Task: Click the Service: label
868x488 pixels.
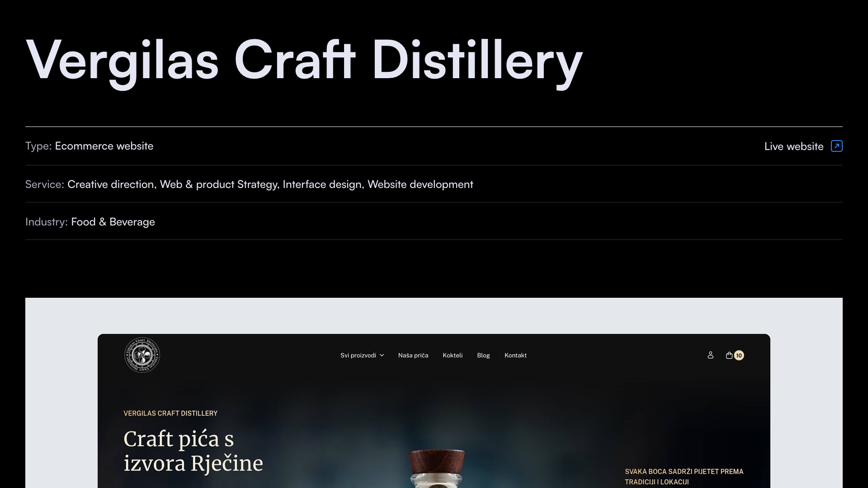Action: (45, 184)
